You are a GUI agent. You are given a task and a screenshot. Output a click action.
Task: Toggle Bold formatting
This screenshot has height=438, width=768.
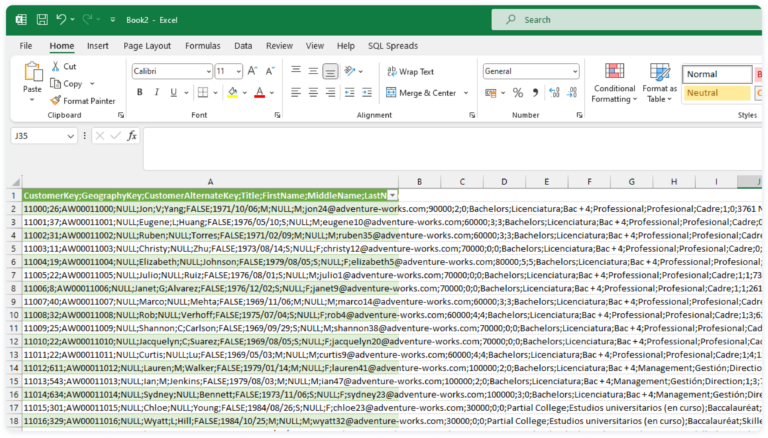click(140, 93)
